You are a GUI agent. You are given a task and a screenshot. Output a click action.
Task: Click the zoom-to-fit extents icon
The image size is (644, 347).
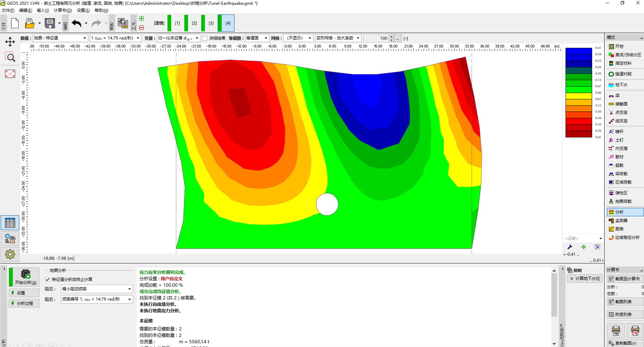(10, 74)
